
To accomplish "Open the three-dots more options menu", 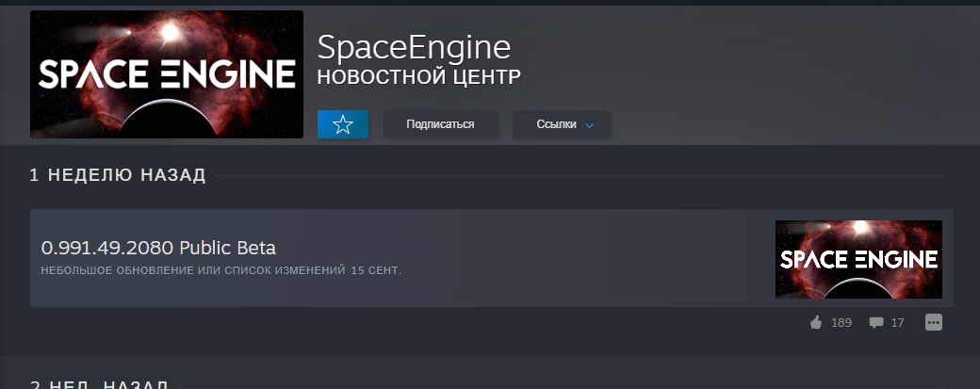I will tap(933, 322).
